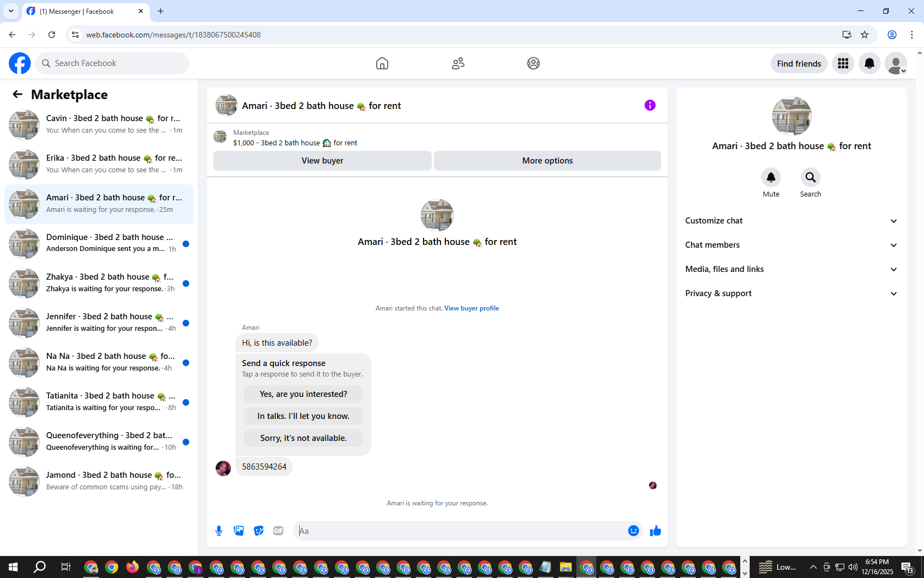Click the install app icon in address bar

point(846,35)
